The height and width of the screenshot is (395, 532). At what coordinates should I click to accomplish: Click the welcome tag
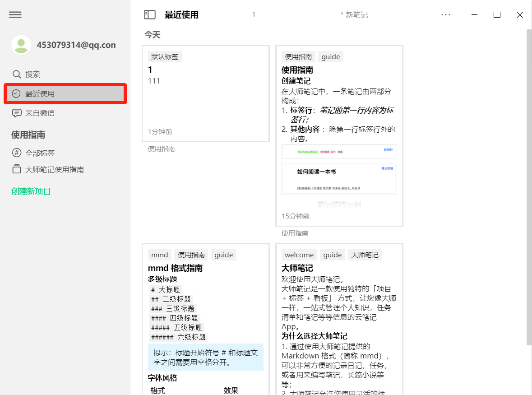click(x=299, y=255)
